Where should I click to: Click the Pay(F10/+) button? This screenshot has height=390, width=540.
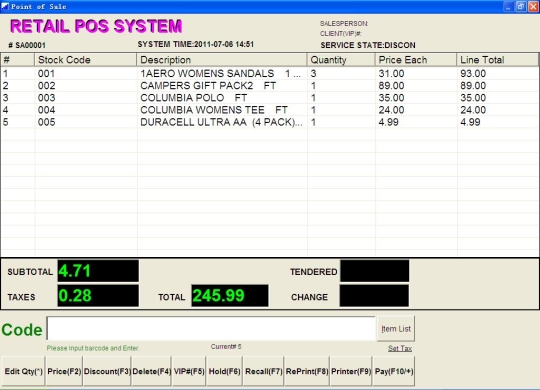pyautogui.click(x=394, y=371)
